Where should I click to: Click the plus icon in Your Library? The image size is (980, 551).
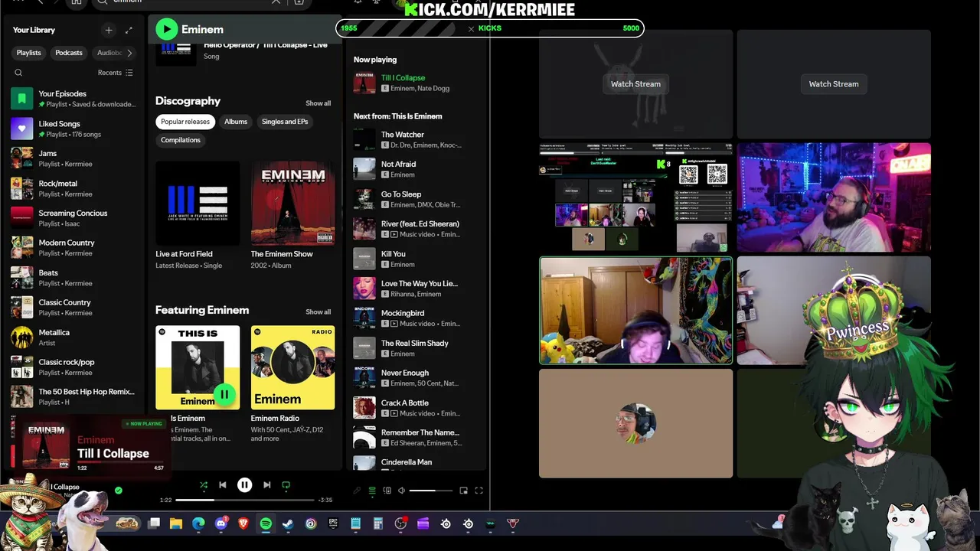click(109, 30)
